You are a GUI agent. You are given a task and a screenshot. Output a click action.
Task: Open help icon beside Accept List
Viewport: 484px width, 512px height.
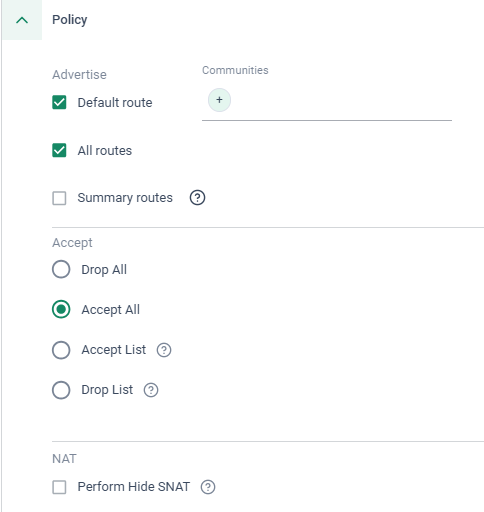(164, 350)
